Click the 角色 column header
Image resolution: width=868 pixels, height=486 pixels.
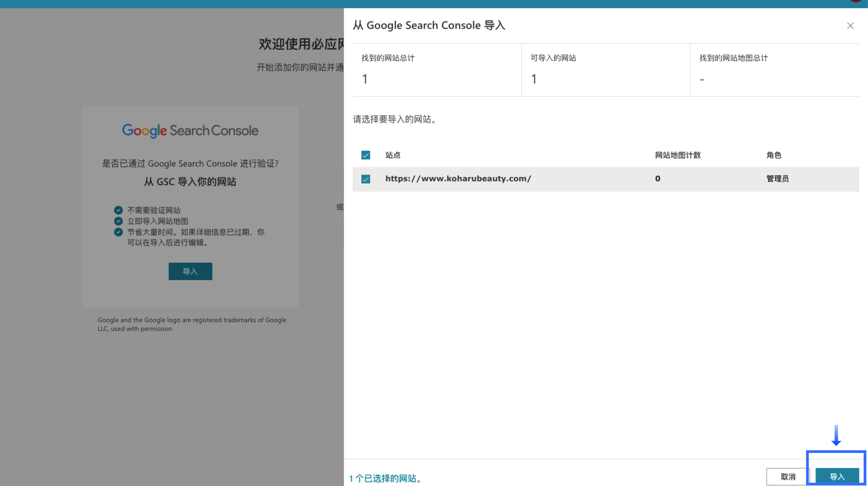coord(774,155)
